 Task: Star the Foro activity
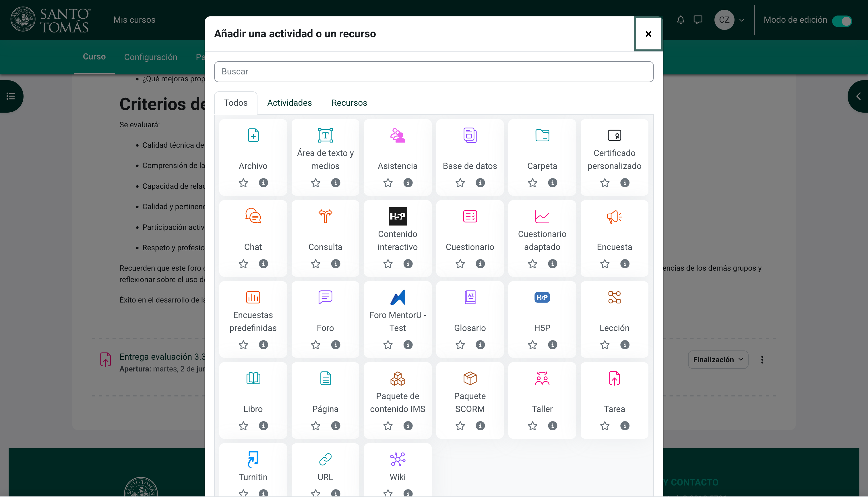pos(315,344)
